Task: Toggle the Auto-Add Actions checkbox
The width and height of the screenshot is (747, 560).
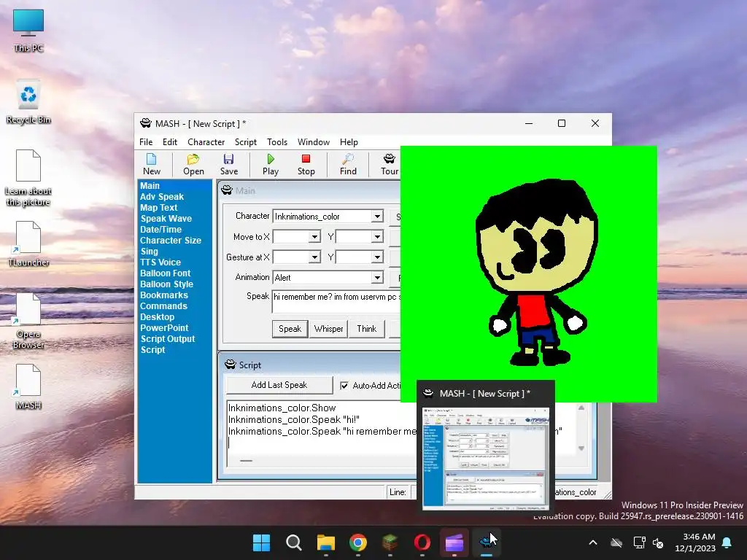Action: pos(344,386)
